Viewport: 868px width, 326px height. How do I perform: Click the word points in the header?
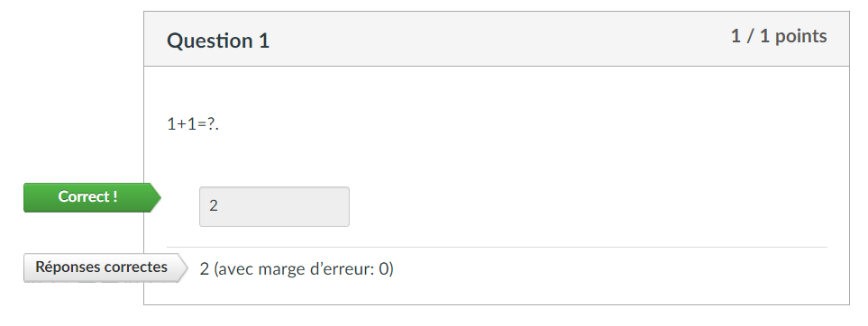coord(801,37)
